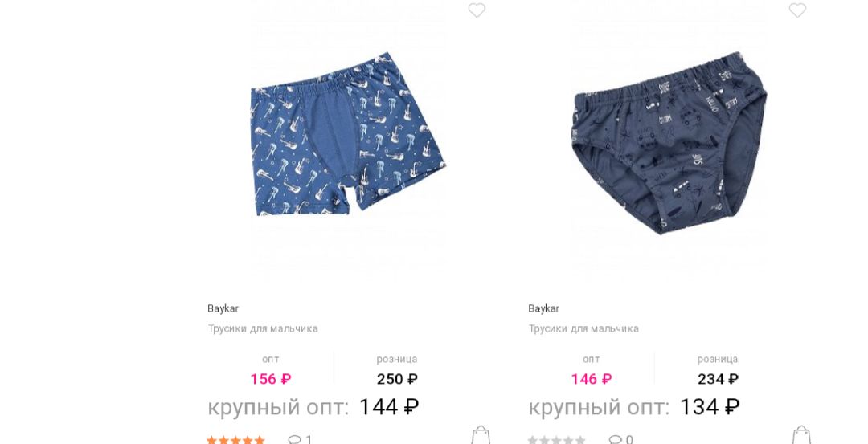The image size is (868, 444).
Task: Select wholesale price 156 ₽
Action: click(x=271, y=379)
